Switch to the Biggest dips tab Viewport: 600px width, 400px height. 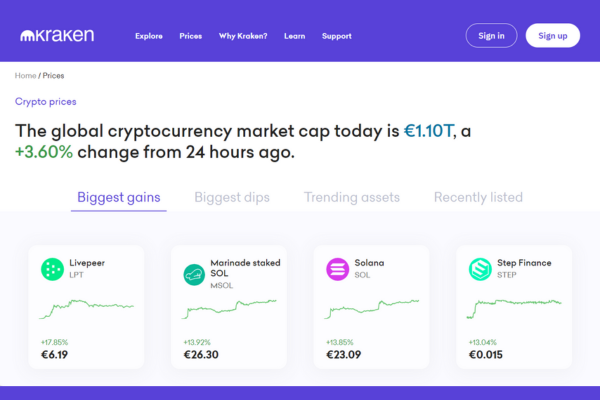(232, 197)
